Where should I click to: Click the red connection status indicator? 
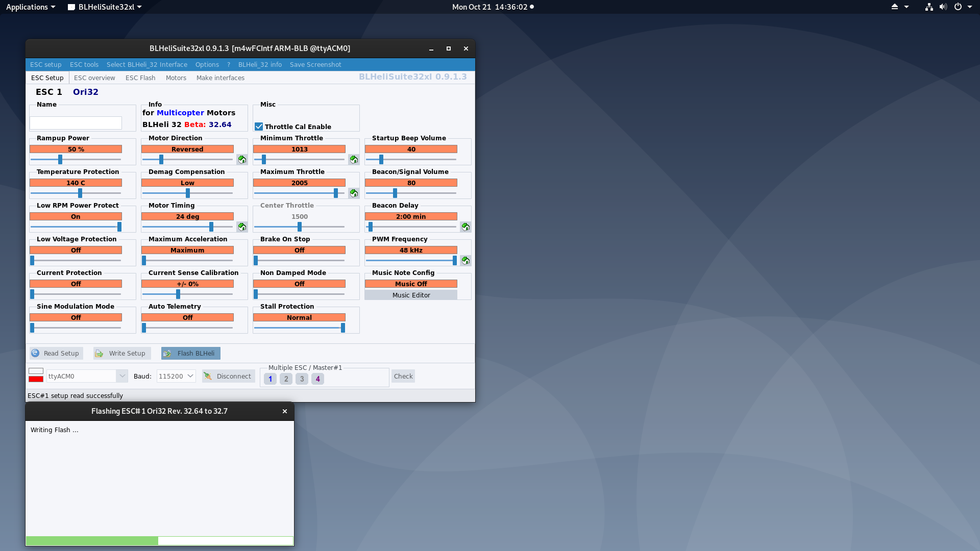click(x=36, y=379)
